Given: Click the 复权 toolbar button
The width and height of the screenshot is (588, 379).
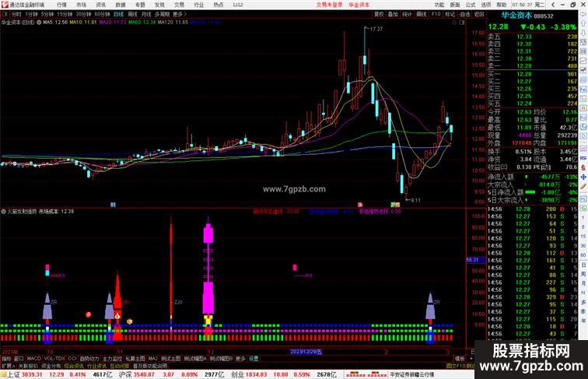Looking at the screenshot, I should pos(379,14).
